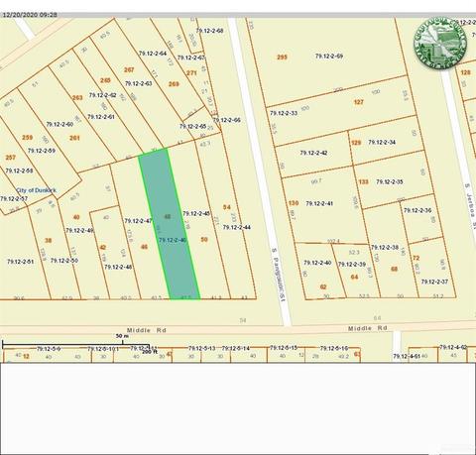Image resolution: width=476 pixels, height=455 pixels.
Task: Click the 12/20/2020 09:28 timestamp
Action: [x=30, y=15]
